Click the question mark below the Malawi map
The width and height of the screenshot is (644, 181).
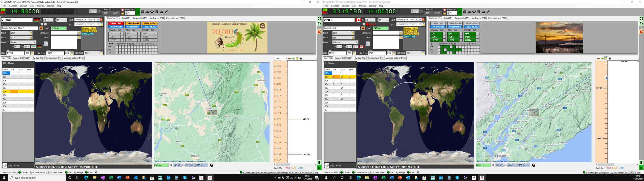coord(212,165)
